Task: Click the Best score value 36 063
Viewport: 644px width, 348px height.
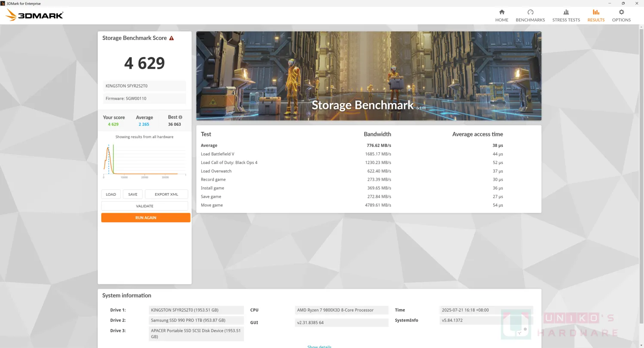Action: click(x=174, y=124)
